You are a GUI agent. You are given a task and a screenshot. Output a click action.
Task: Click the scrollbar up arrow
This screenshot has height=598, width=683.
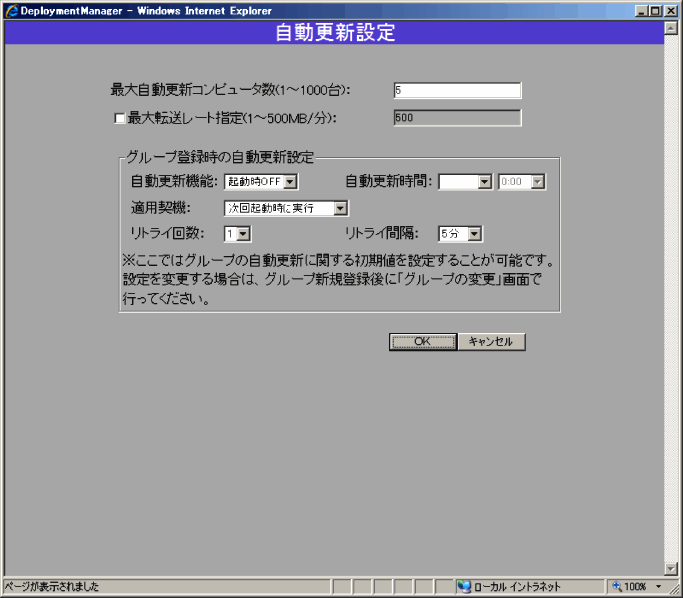pos(671,29)
